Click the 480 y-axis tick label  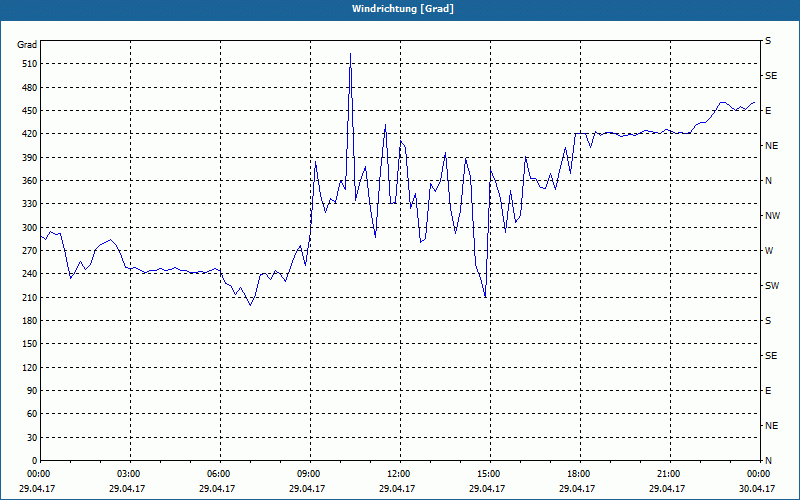[x=29, y=88]
